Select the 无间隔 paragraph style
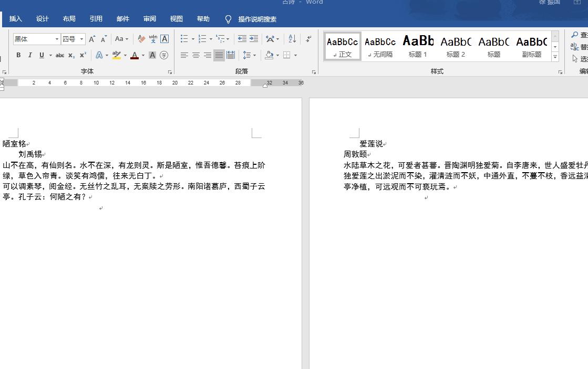588x369 pixels. (x=379, y=46)
